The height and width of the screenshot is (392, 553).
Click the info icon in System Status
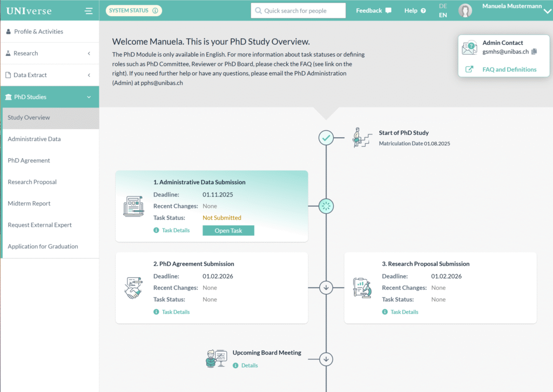coord(155,10)
